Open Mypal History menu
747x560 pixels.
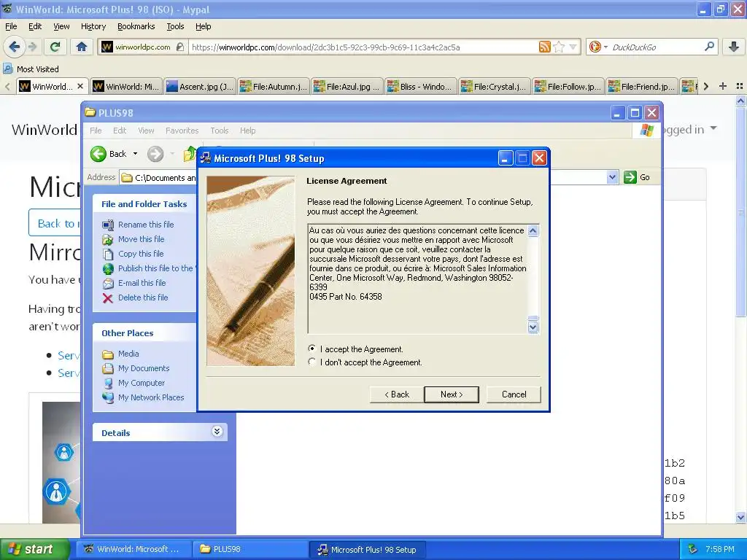(x=93, y=26)
